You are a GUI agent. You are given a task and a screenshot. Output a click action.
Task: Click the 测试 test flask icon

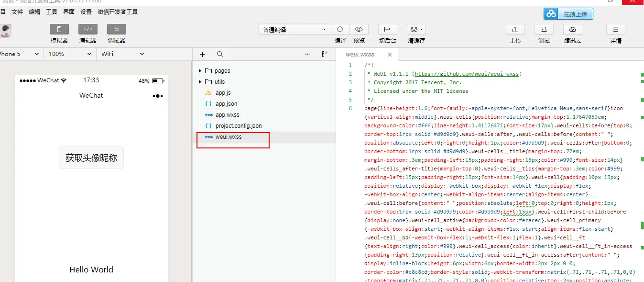pos(544,29)
